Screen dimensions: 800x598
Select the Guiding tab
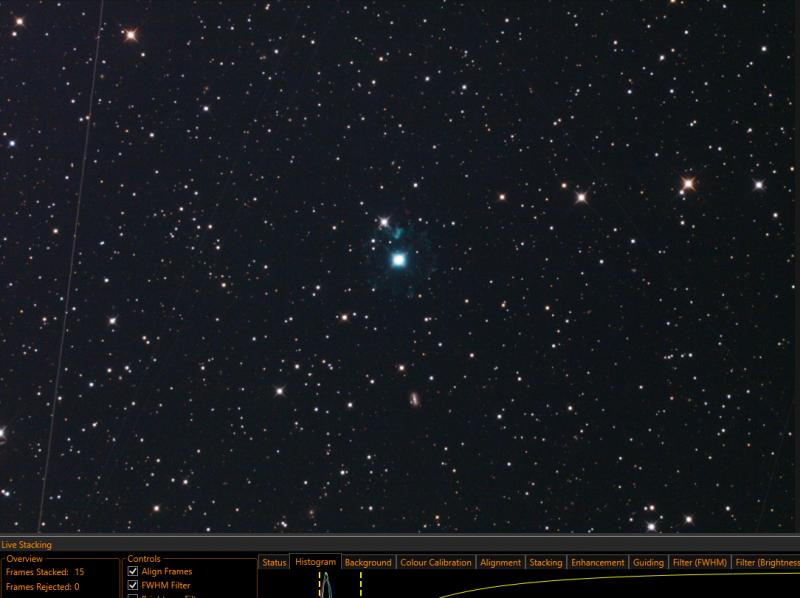click(x=648, y=562)
